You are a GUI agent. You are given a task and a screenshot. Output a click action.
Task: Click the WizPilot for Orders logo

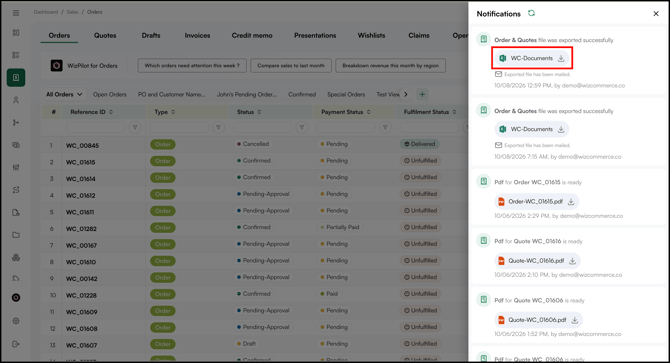(x=56, y=65)
